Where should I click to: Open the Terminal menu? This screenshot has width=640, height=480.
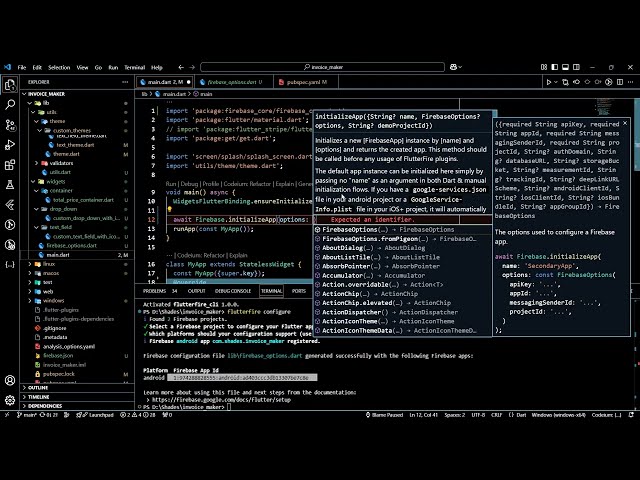135,67
